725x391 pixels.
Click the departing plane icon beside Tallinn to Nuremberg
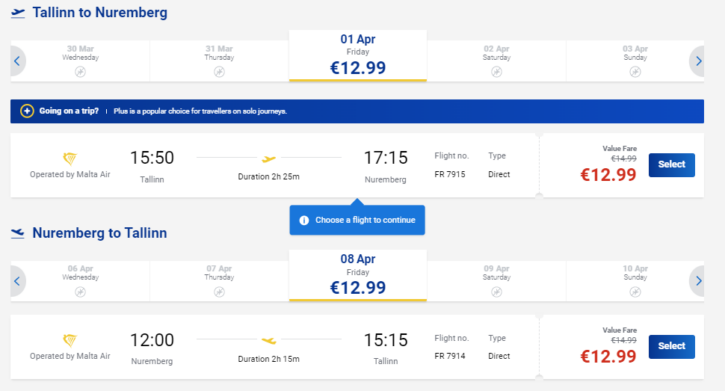(x=18, y=13)
